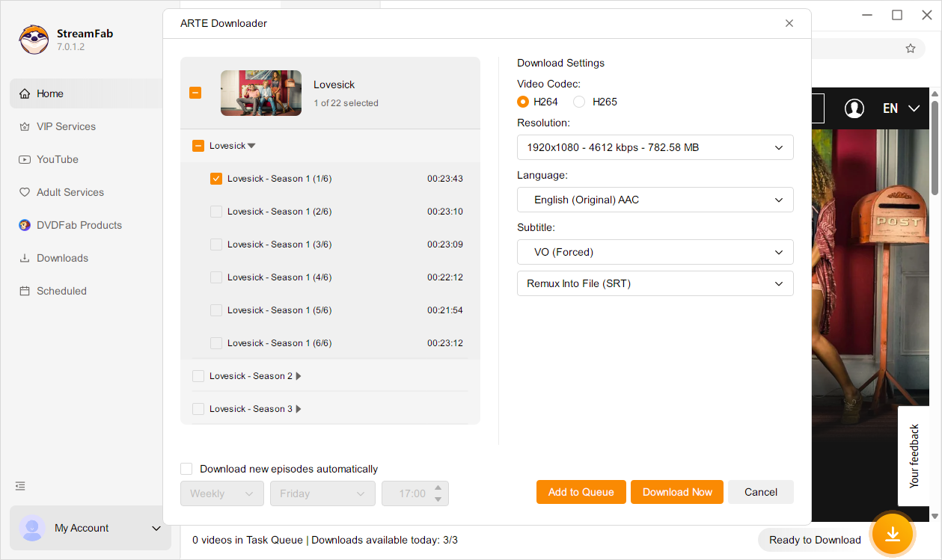Open the Resolution dropdown
This screenshot has width=942, height=560.
655,147
